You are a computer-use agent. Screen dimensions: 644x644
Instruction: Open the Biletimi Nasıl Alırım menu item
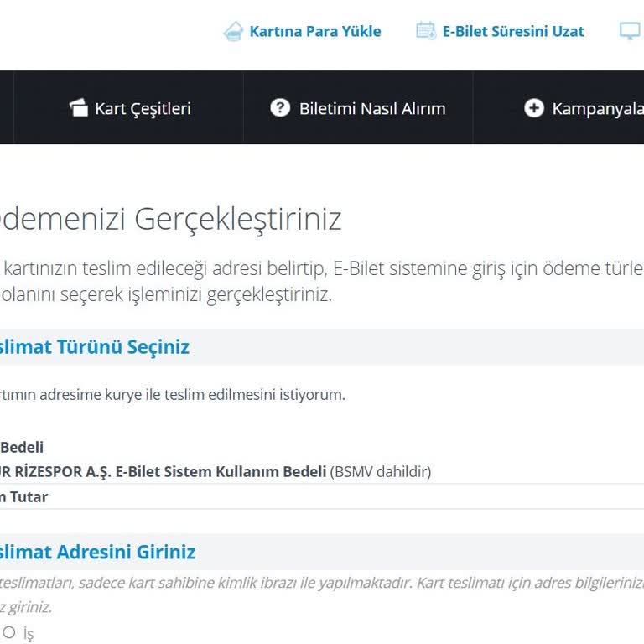[372, 109]
